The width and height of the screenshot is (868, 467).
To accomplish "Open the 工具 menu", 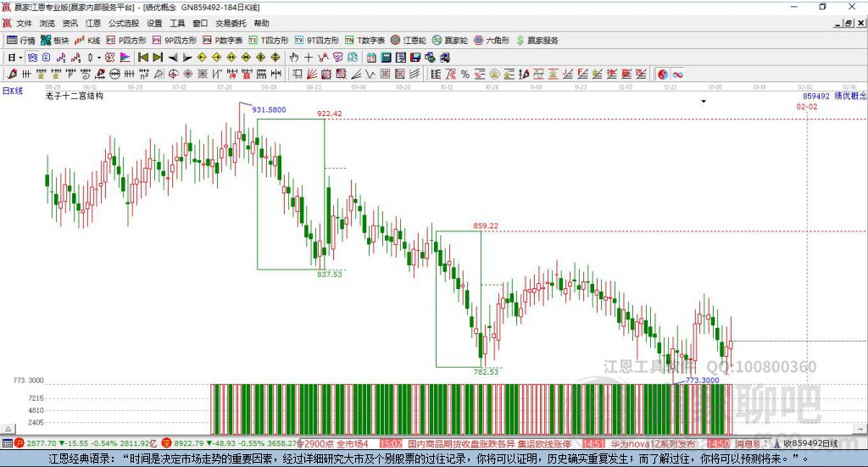I will [177, 23].
